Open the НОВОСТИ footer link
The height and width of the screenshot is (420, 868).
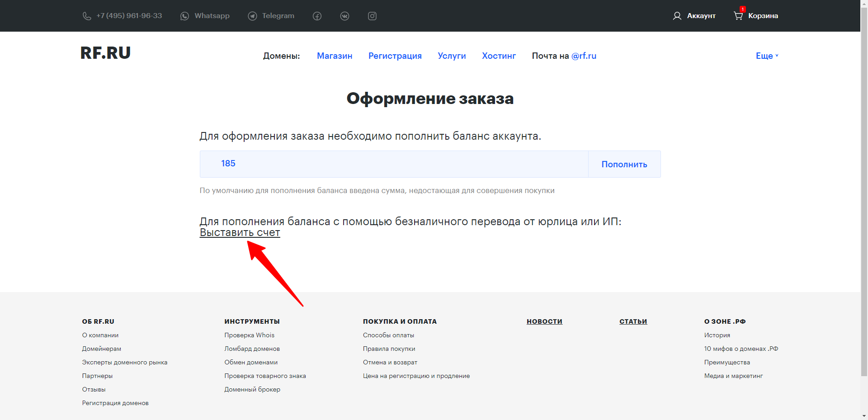click(544, 321)
